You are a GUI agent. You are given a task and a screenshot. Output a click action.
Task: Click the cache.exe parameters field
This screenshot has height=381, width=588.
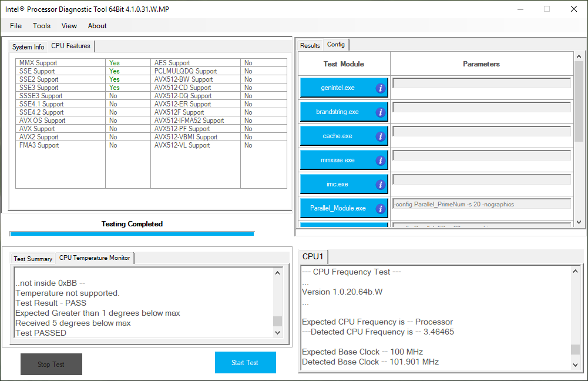[x=482, y=131]
